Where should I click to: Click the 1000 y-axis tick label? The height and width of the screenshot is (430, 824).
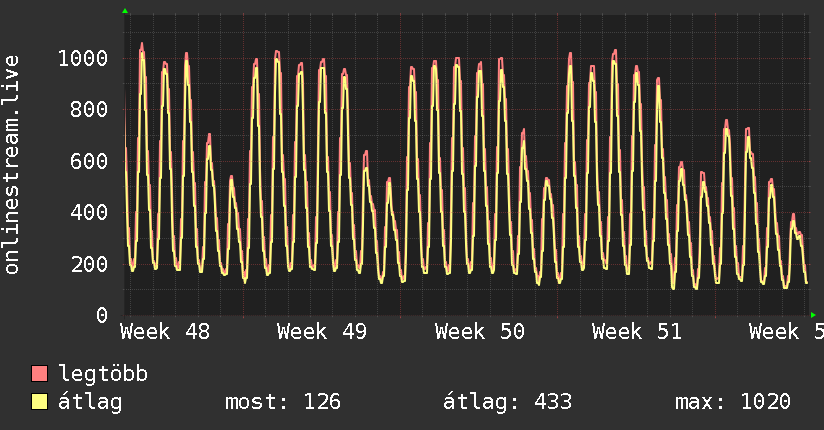pyautogui.click(x=82, y=58)
